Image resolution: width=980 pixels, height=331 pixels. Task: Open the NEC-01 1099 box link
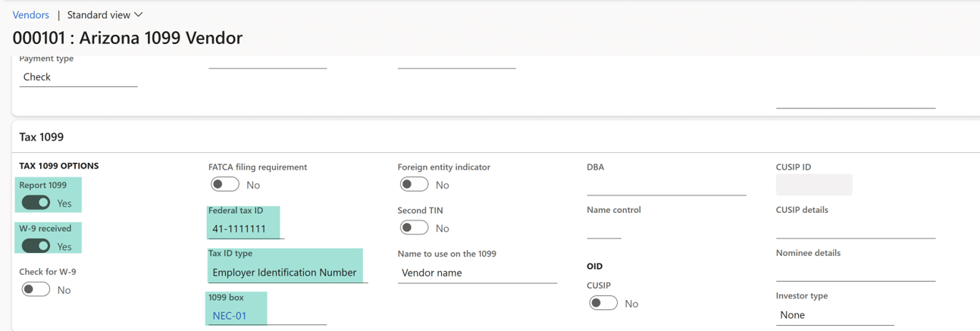coord(230,316)
